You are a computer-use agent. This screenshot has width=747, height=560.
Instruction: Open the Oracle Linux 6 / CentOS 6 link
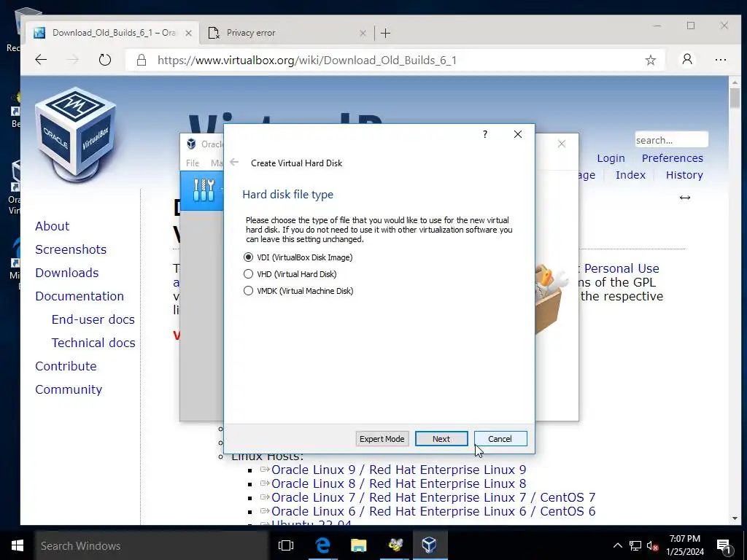433,511
